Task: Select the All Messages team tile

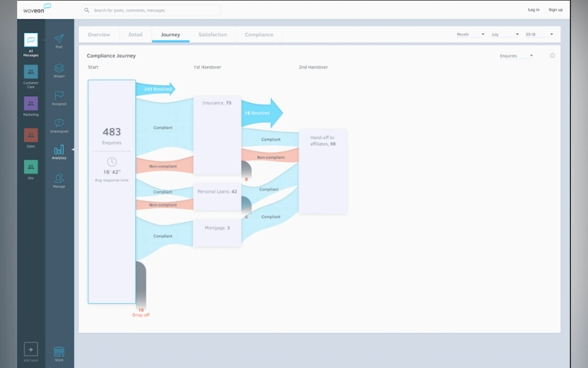Action: [31, 40]
